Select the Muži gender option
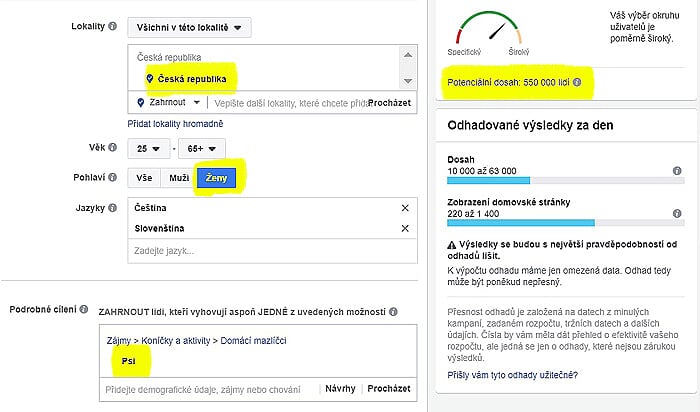This screenshot has height=412, width=700. click(x=179, y=178)
